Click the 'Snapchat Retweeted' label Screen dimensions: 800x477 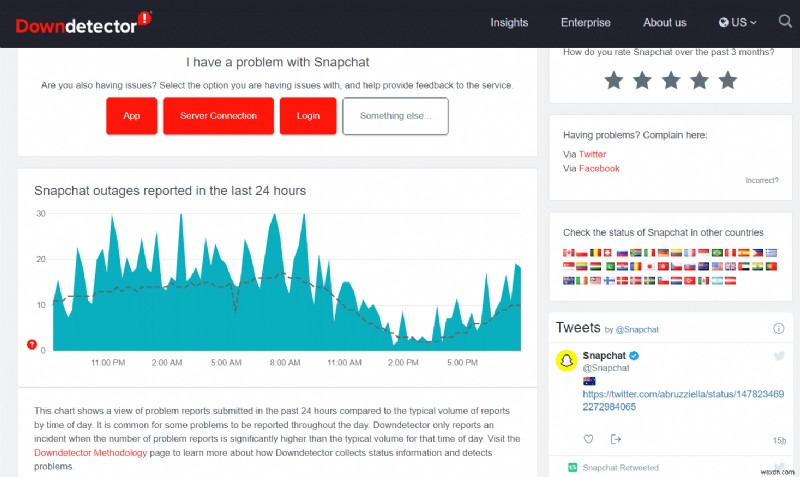(620, 467)
